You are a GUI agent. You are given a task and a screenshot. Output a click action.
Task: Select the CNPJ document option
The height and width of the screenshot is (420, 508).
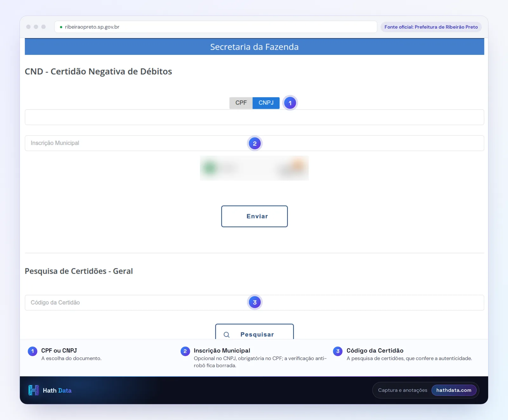click(266, 103)
